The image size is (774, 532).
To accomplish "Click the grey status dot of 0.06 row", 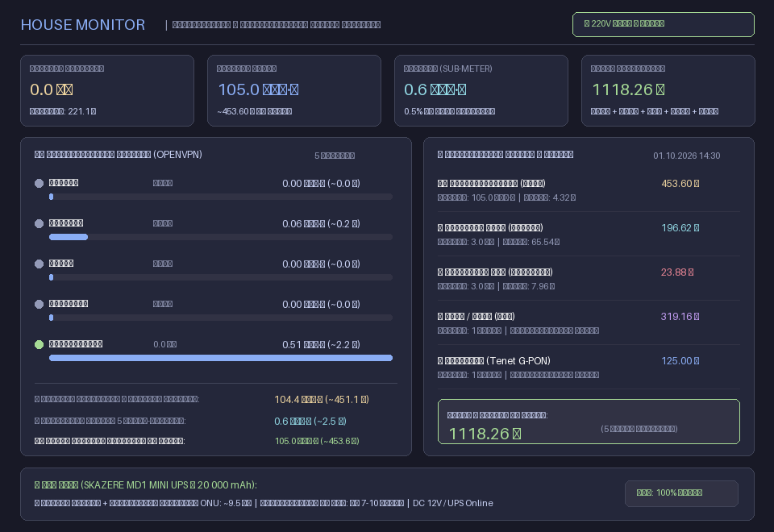I will [x=39, y=223].
